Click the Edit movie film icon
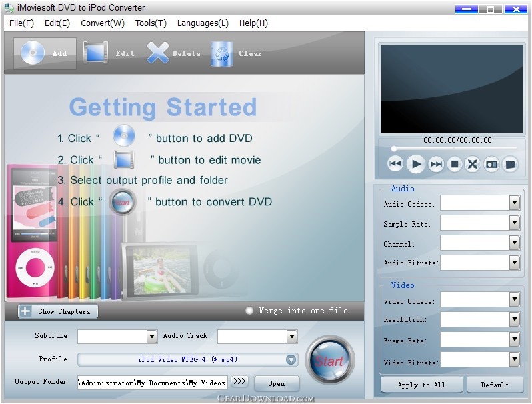532x404 pixels. (96, 53)
